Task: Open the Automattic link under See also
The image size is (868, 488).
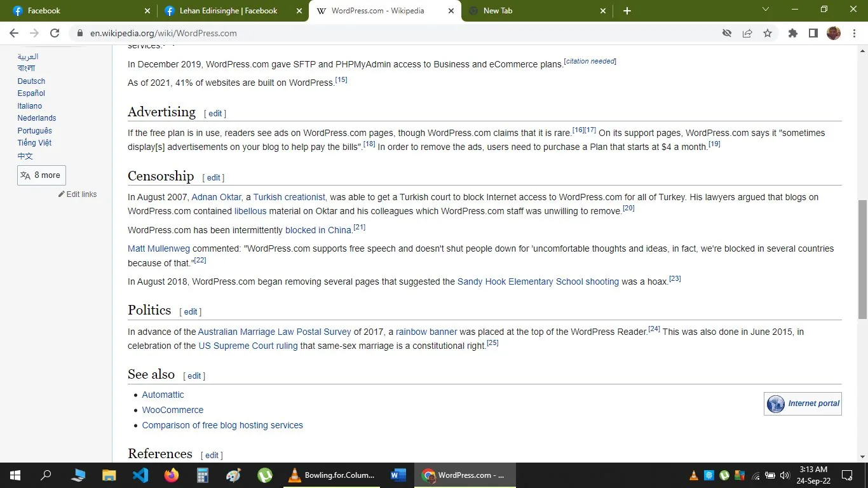Action: pos(163,395)
